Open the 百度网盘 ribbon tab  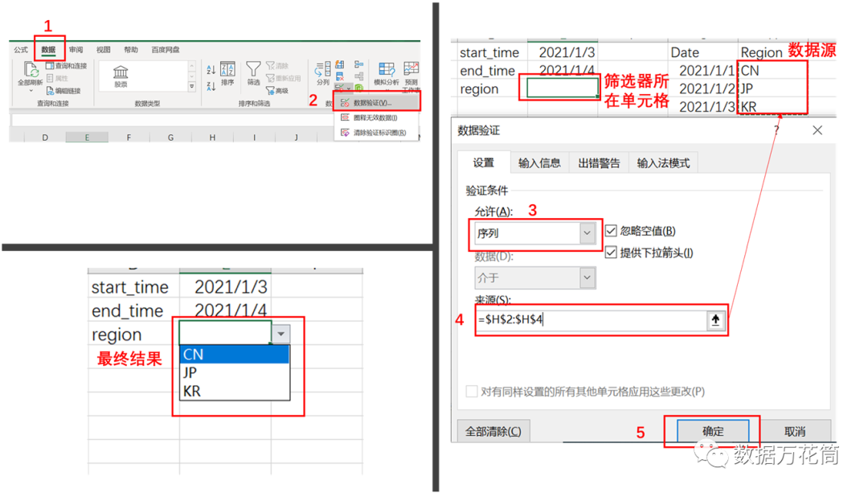166,50
